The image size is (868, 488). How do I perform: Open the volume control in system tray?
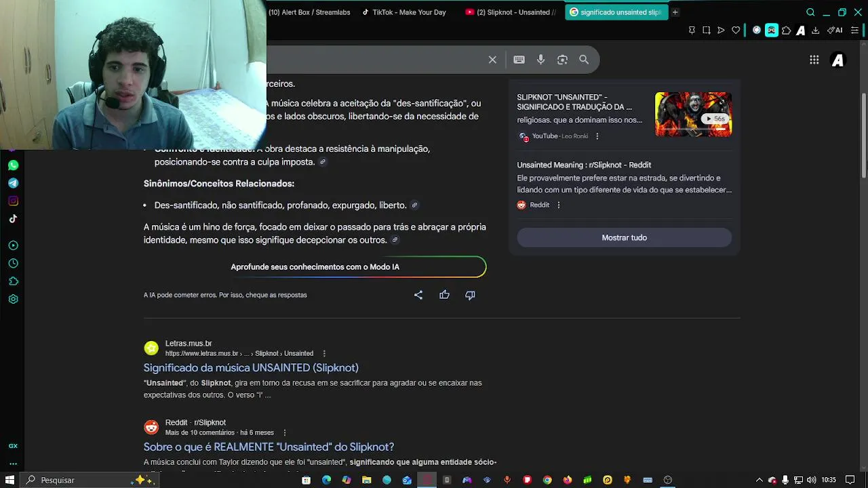[811, 480]
